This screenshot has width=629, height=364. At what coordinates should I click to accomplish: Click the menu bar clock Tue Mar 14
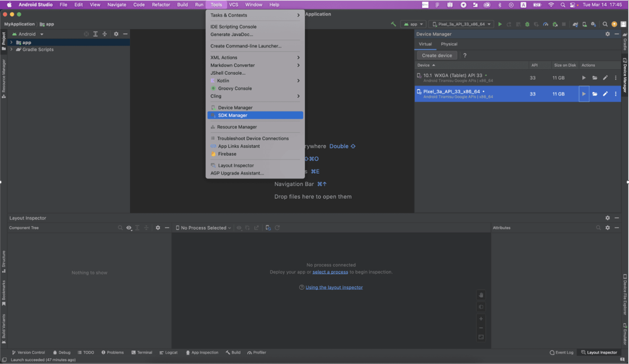602,5
